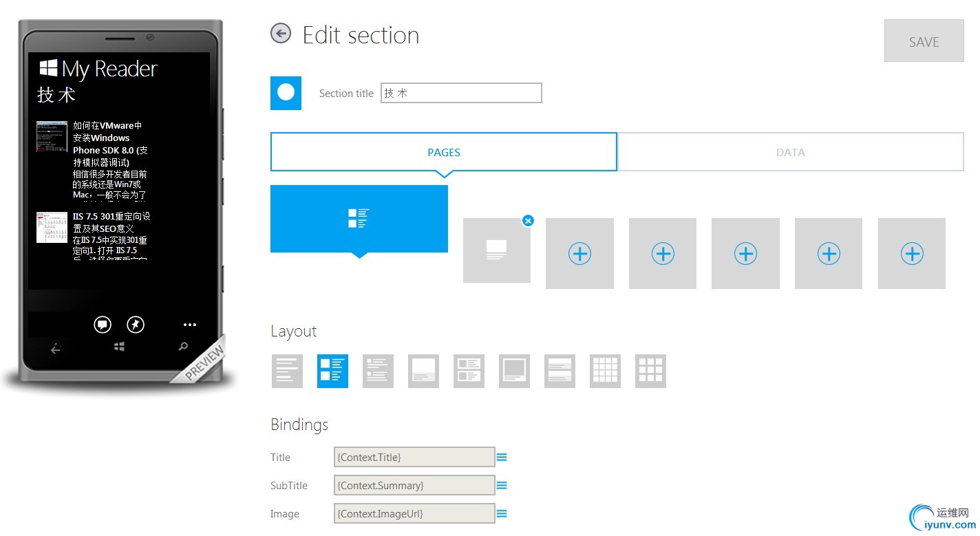
Task: Select the second page thumbnail
Action: (x=496, y=251)
